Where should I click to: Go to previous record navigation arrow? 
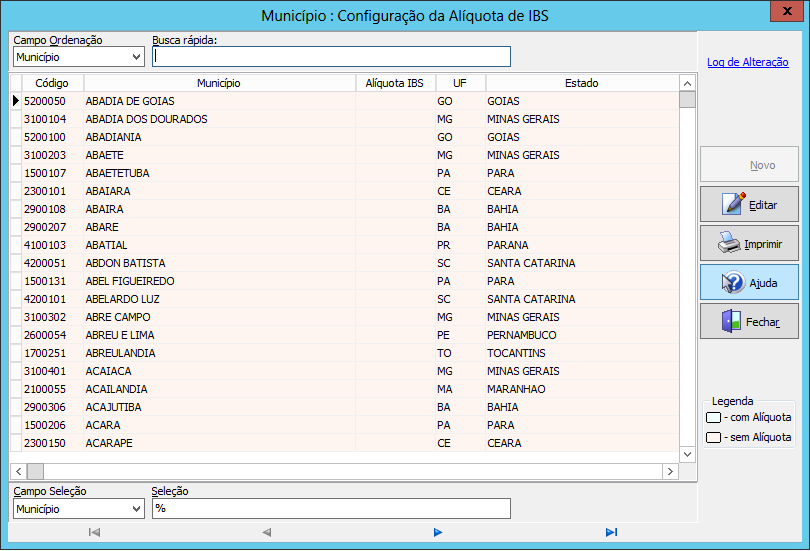[x=266, y=532]
